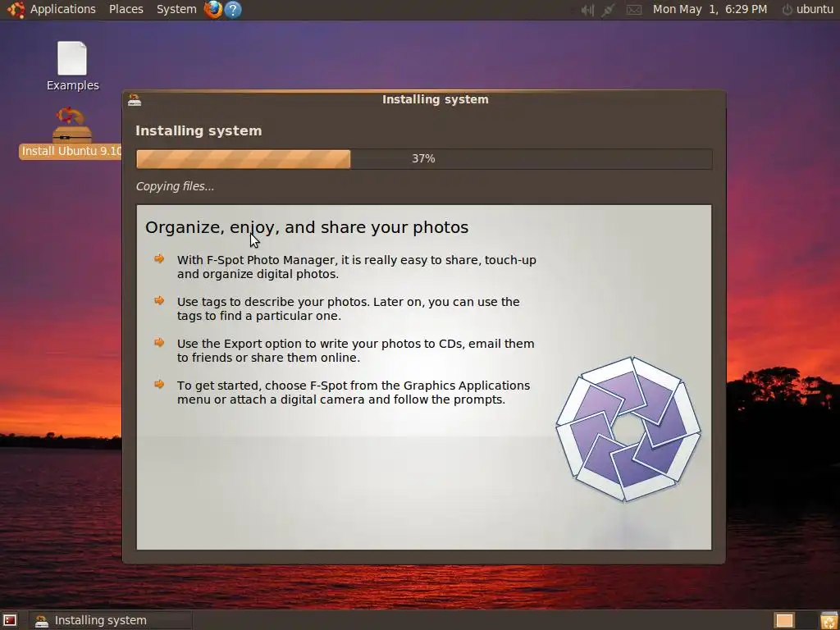Open the mail envelope indicator
840x630 pixels.
[x=634, y=10]
